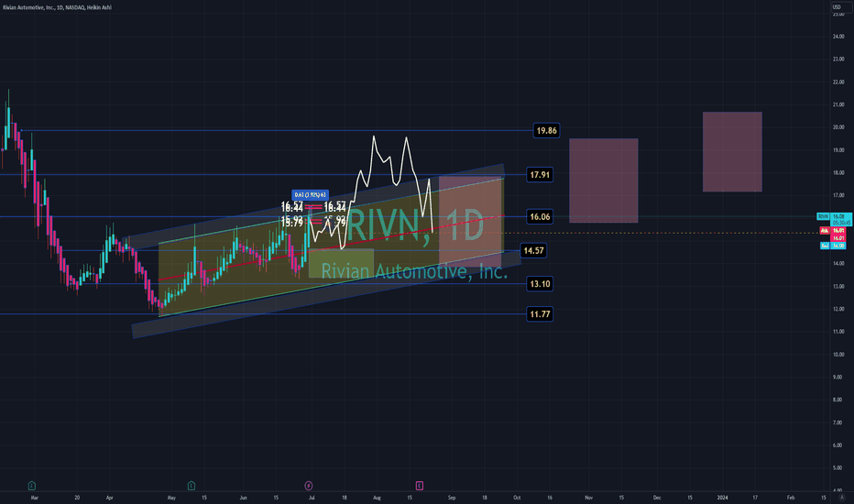Click the 10.00 value on the price axis
Viewport: 854px width, 504px height.
pos(838,354)
